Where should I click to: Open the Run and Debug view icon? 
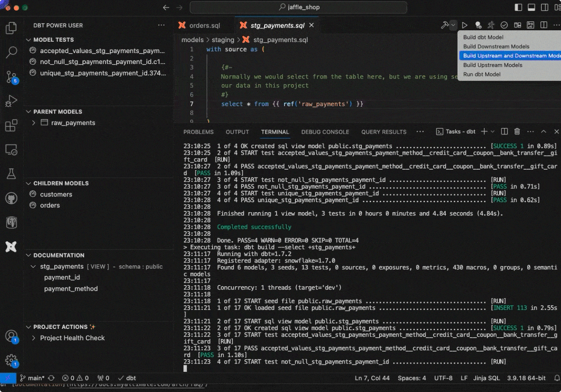(11, 101)
